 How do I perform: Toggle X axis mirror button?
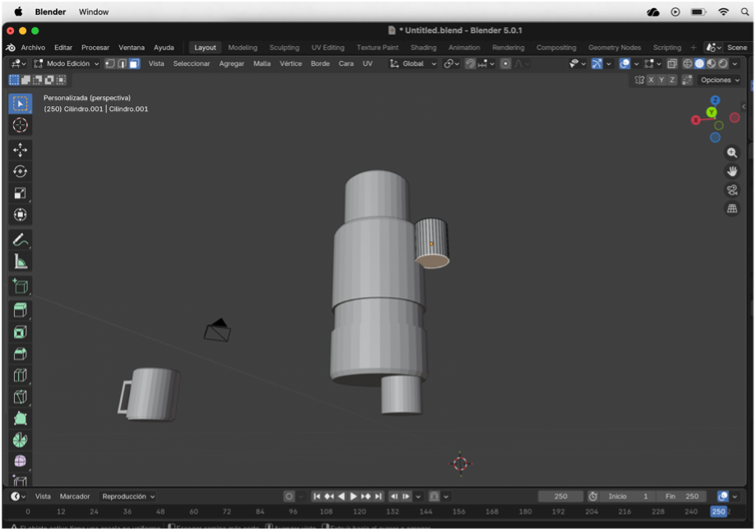pyautogui.click(x=651, y=80)
